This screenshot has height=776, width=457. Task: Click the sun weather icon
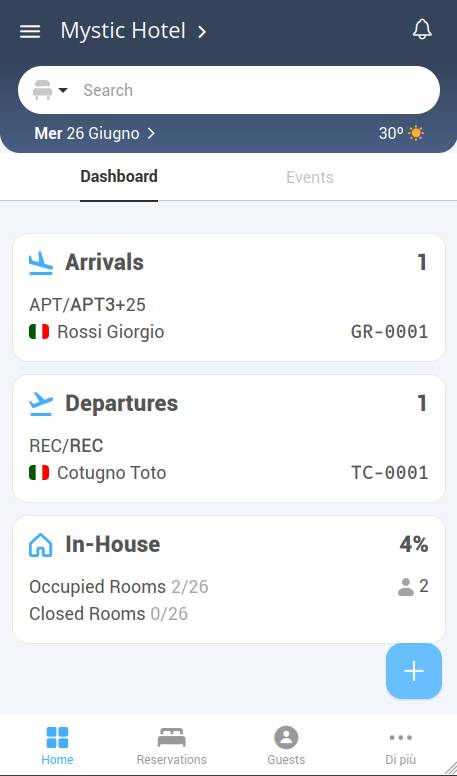pyautogui.click(x=416, y=134)
